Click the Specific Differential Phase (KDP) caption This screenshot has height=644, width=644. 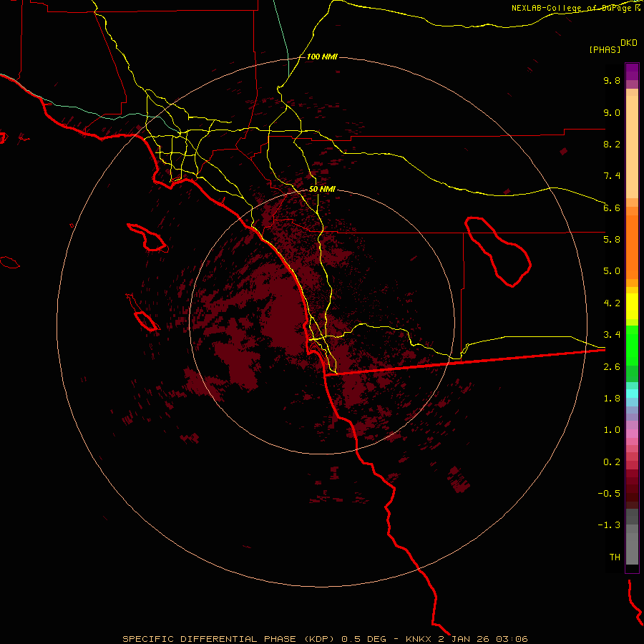pos(230,639)
